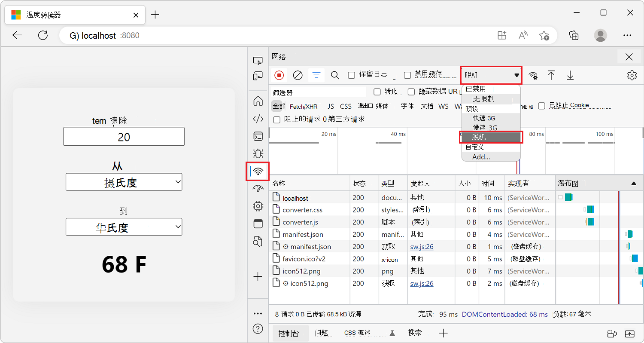
Task: Select the Inspect element tool
Action: point(258,61)
